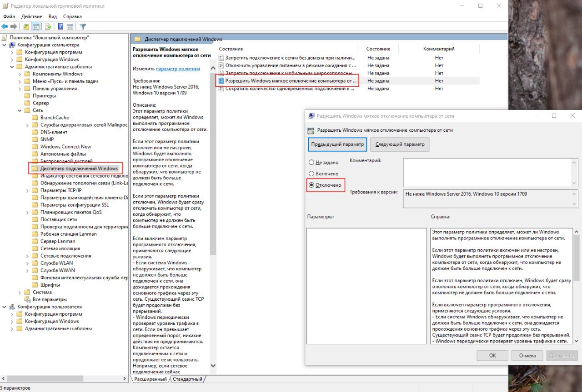Click the computer icon of Конфигурация компьютера
Image resolution: width=582 pixels, height=392 pixels.
[x=12, y=45]
